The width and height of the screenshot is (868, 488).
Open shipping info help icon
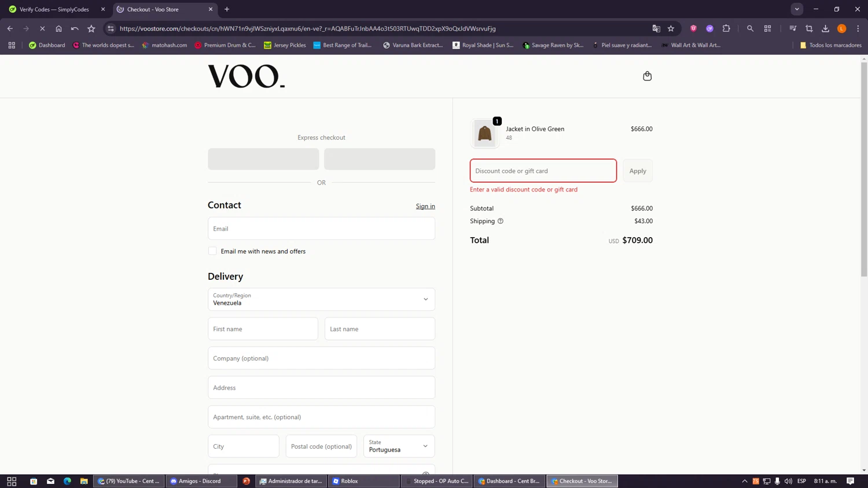[501, 221]
